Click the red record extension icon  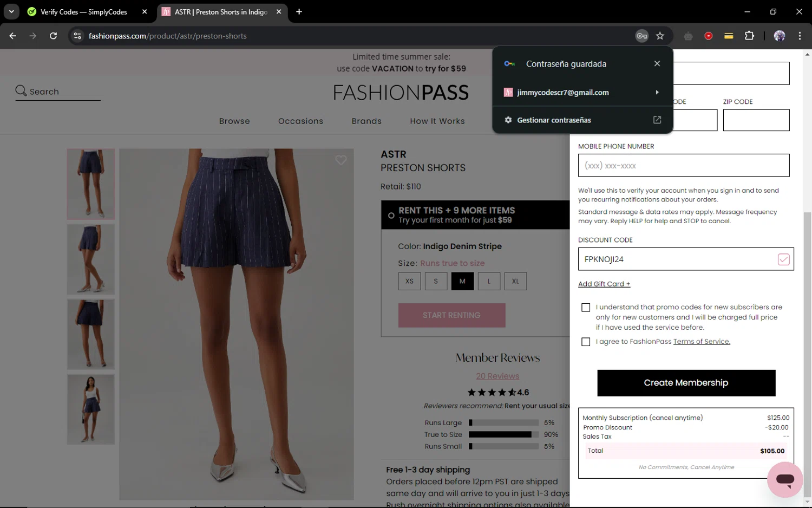pos(708,36)
